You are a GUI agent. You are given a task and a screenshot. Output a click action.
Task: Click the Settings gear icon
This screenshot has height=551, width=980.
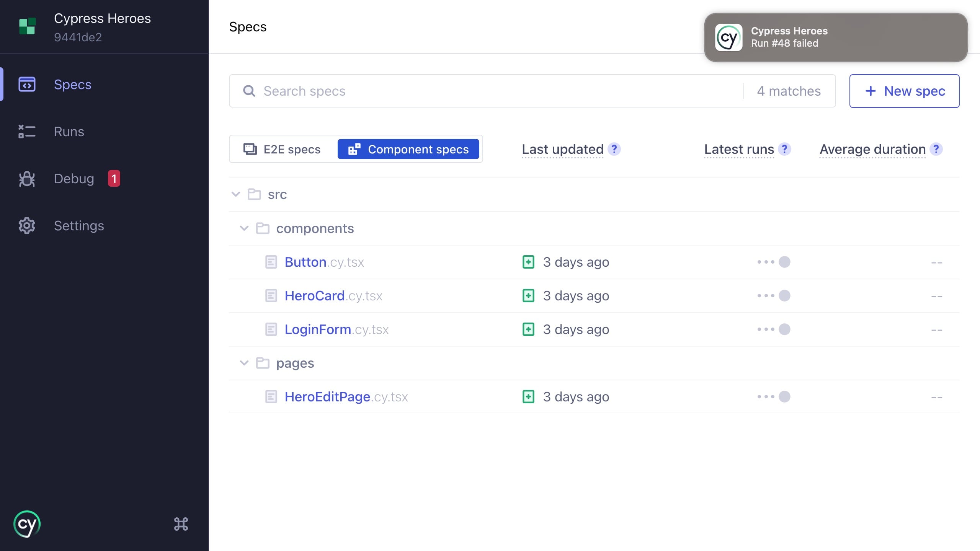pyautogui.click(x=27, y=226)
